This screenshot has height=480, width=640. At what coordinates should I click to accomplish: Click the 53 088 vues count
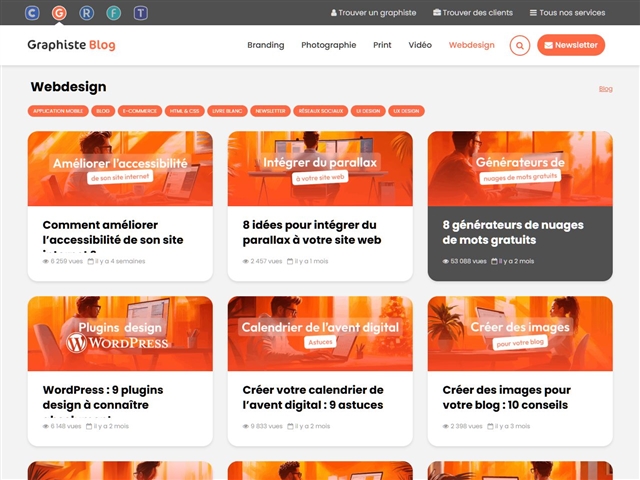[x=464, y=261]
